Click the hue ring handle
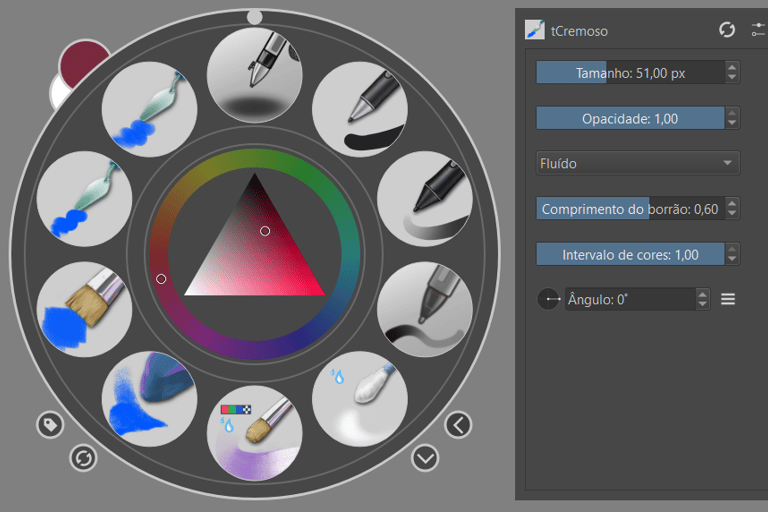This screenshot has height=512, width=768. [161, 279]
